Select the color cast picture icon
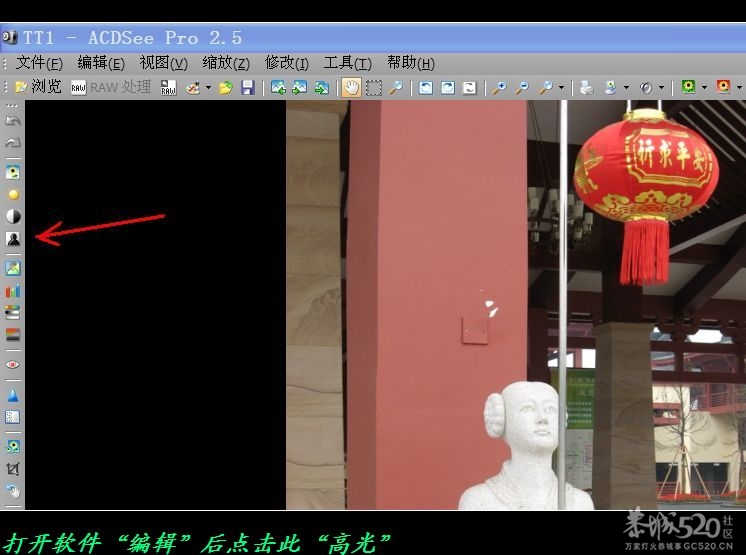 (x=13, y=268)
